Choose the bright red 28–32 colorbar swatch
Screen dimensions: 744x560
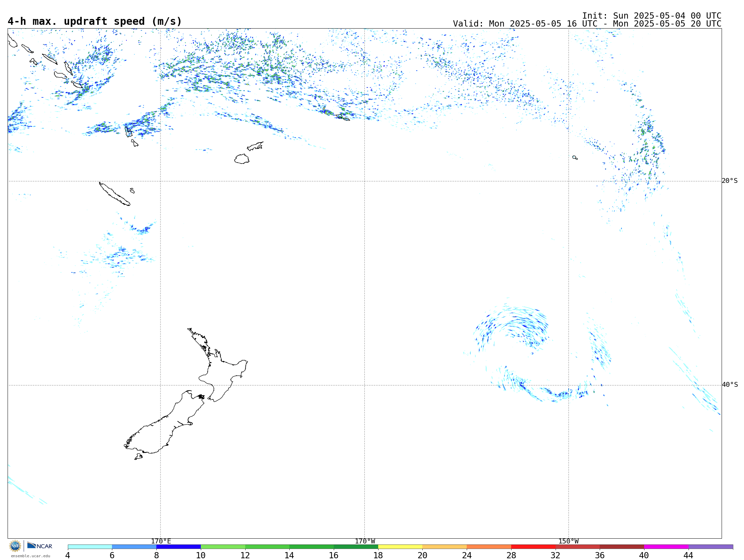(533, 547)
